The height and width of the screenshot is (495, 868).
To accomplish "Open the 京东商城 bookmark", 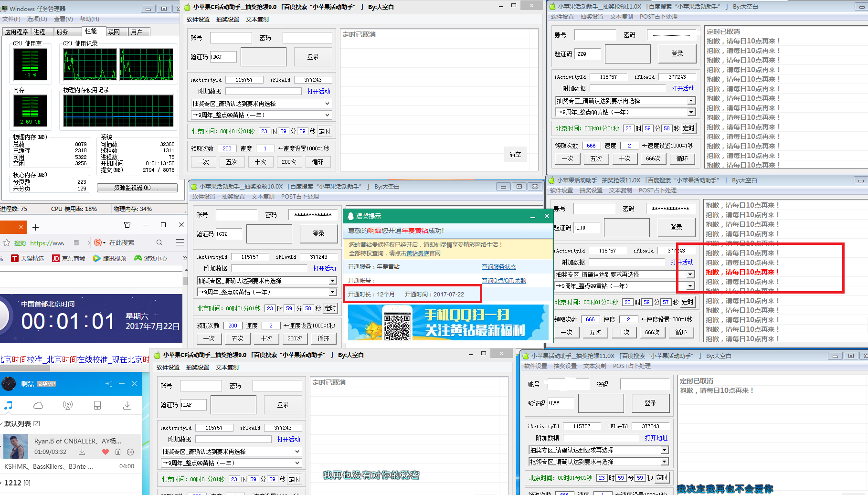I will pyautogui.click(x=68, y=258).
